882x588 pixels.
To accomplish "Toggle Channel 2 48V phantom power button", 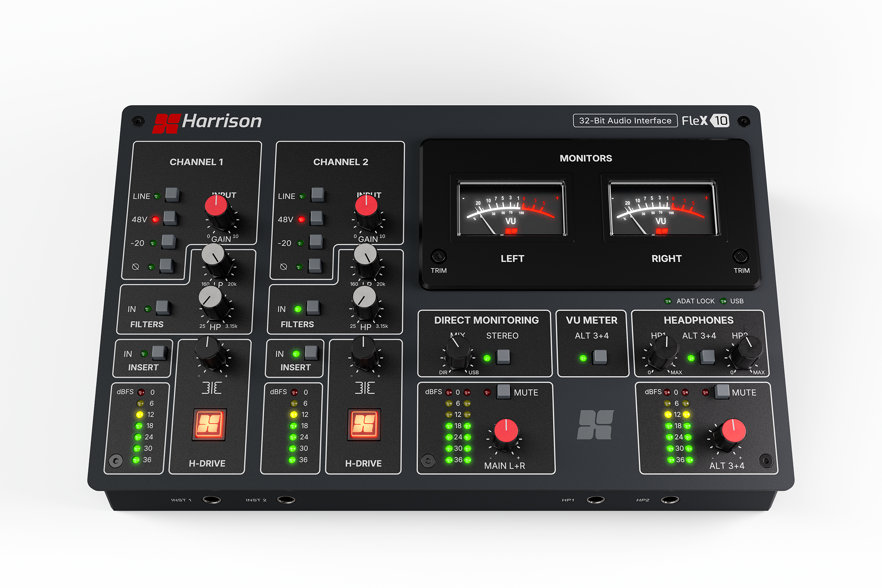I will 317,218.
